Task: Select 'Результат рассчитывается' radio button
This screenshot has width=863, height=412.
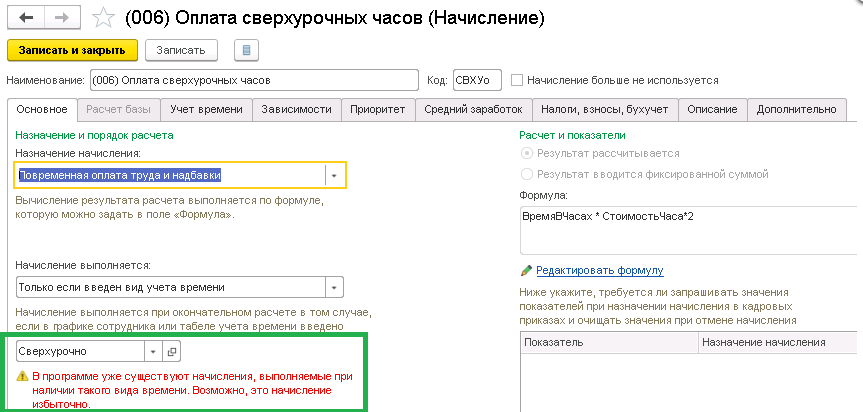Action: pos(527,153)
